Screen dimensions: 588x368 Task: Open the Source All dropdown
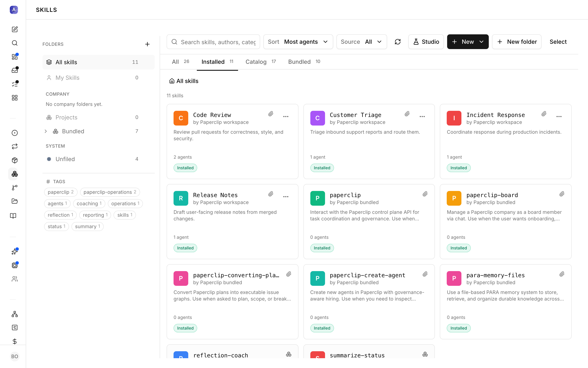[362, 42]
